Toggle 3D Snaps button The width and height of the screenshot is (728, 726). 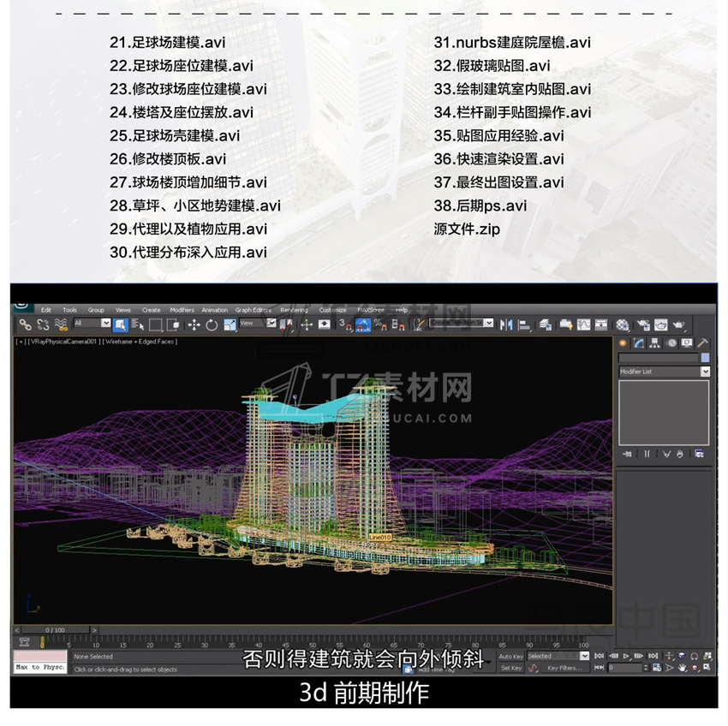[345, 324]
